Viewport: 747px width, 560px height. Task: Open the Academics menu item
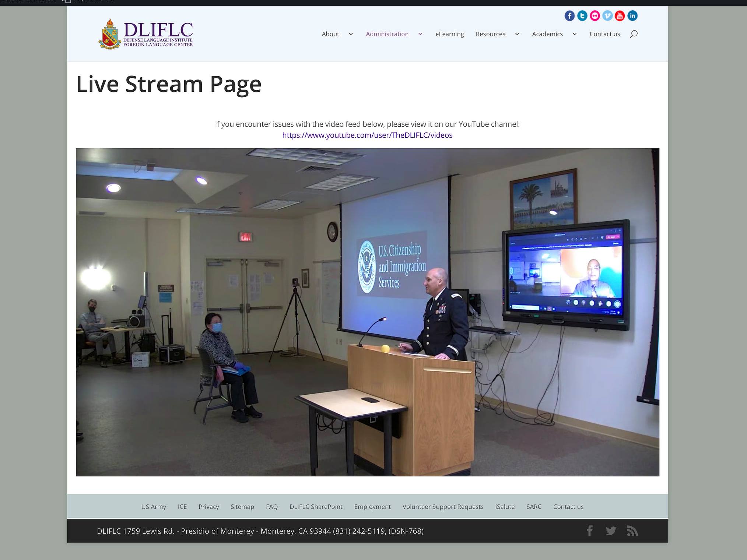(x=547, y=34)
